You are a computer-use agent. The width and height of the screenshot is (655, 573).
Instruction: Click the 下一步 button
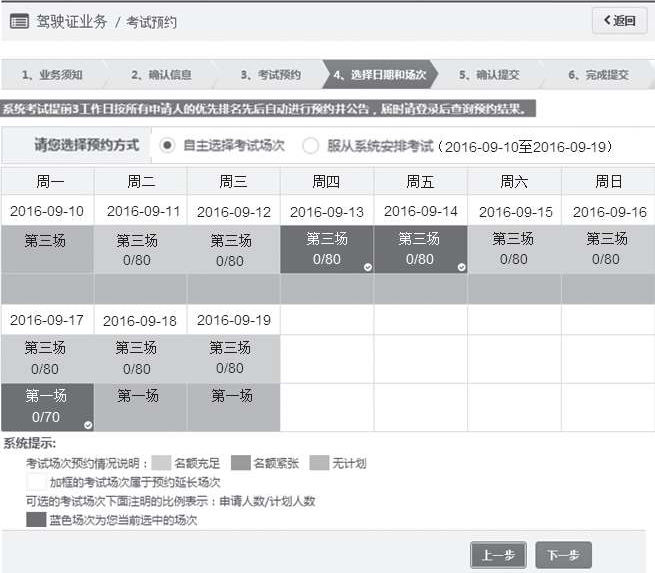563,555
